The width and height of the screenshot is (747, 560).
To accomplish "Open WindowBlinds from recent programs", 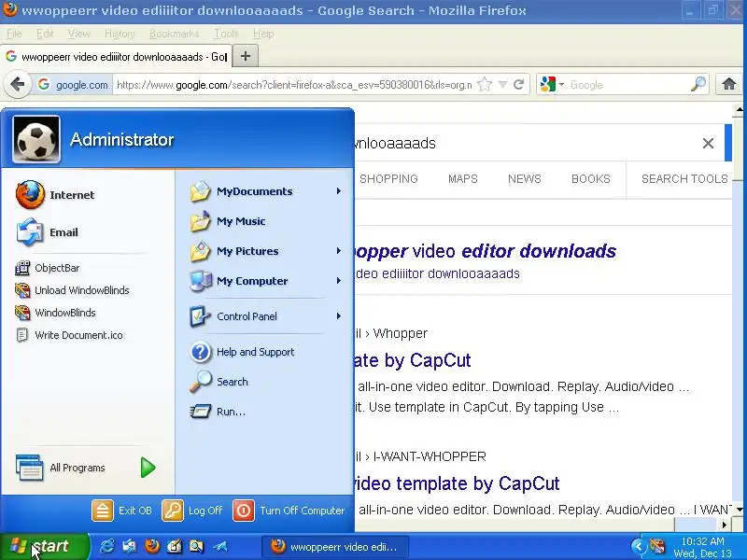I will (x=56, y=313).
